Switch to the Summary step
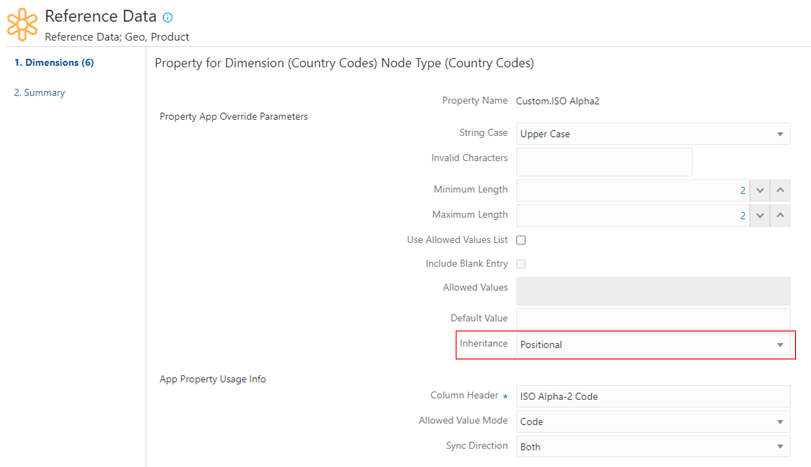The width and height of the screenshot is (811, 467). click(40, 93)
